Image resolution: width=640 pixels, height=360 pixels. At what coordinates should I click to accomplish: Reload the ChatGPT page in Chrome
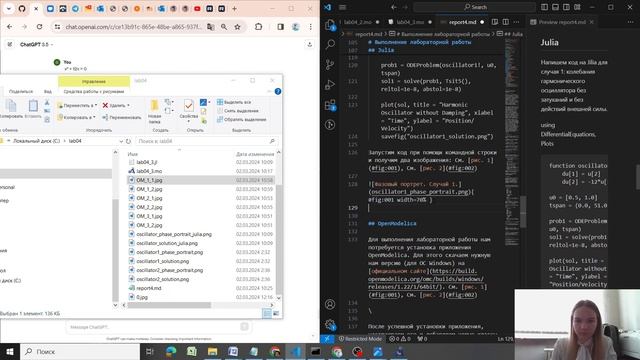39,27
